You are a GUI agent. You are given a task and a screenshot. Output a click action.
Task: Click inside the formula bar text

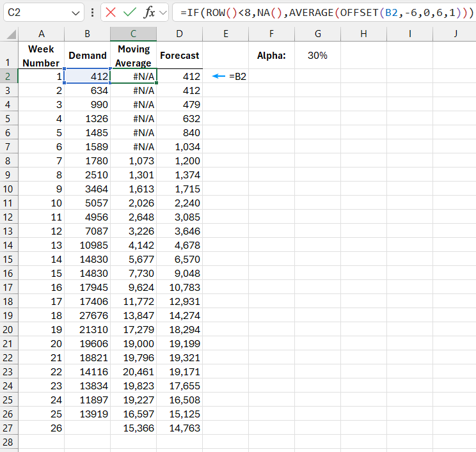pyautogui.click(x=320, y=12)
